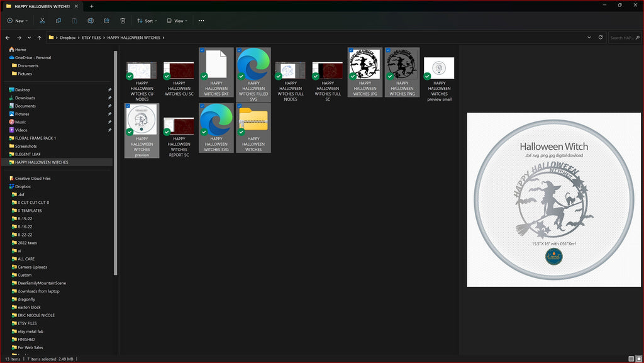Select the HAPPY HALLOWEEN WITCHES FILLED SVG file icon
The width and height of the screenshot is (644, 363).
pyautogui.click(x=253, y=64)
